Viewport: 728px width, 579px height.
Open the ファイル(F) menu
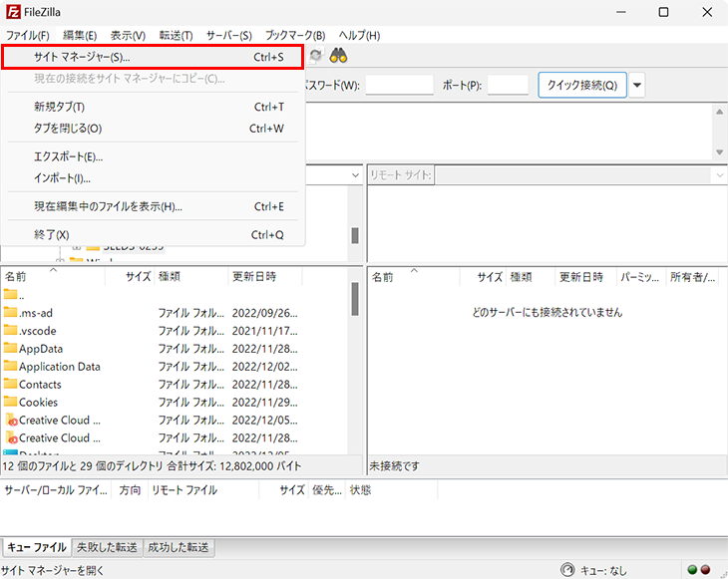pos(27,35)
